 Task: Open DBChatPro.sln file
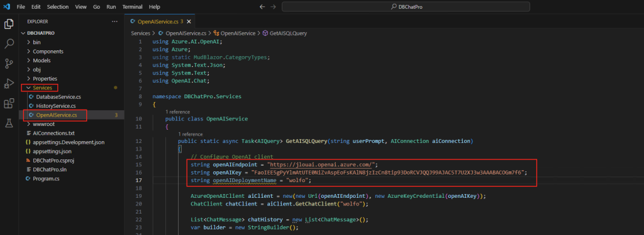point(72,169)
